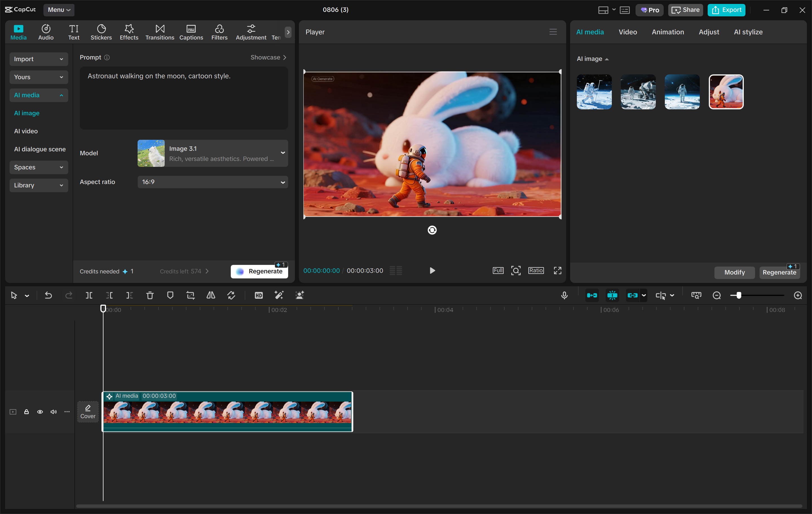Screen dimensions: 812x514
Task: Click the Delete right trim tool
Action: [x=129, y=295]
